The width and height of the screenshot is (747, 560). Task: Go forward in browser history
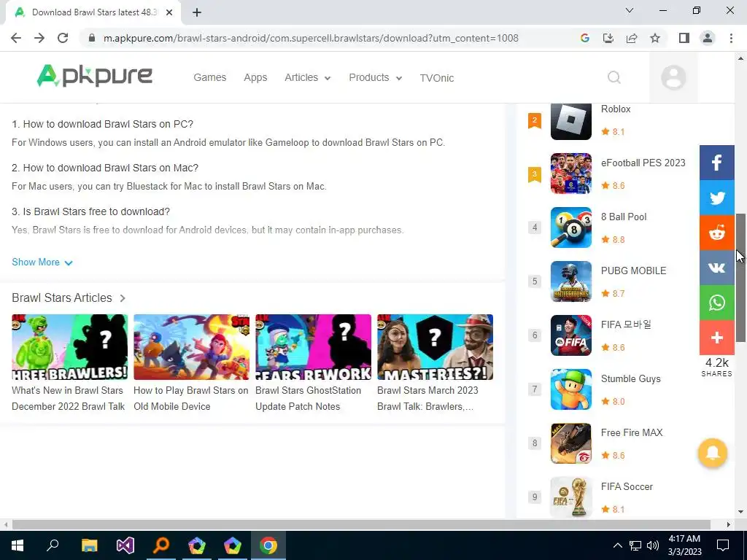click(39, 38)
